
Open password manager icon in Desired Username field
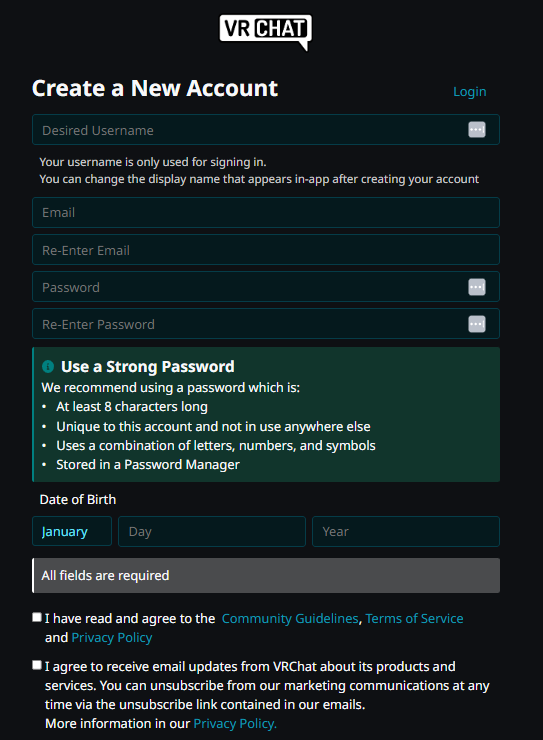(476, 129)
